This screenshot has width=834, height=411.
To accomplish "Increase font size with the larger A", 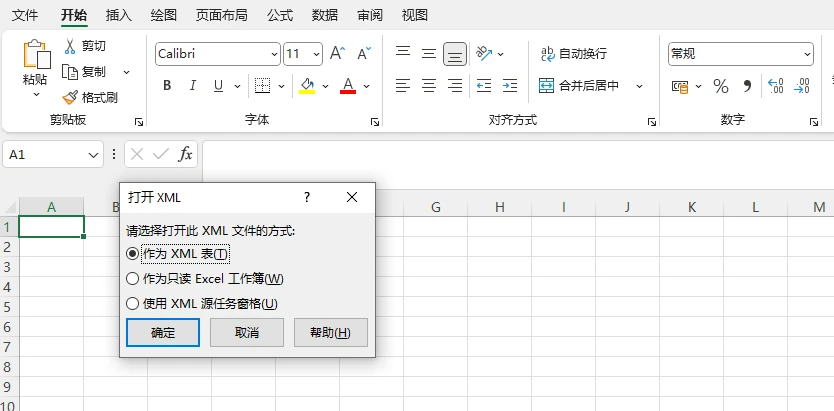I will [x=337, y=54].
